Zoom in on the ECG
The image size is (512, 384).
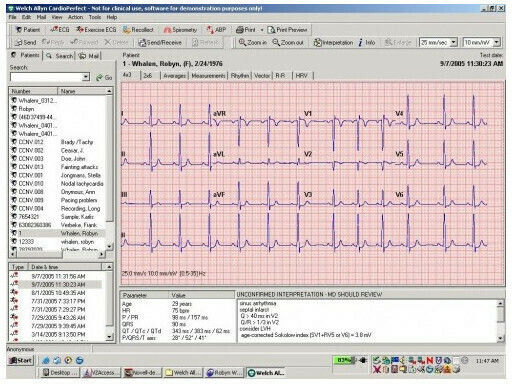pyautogui.click(x=253, y=43)
